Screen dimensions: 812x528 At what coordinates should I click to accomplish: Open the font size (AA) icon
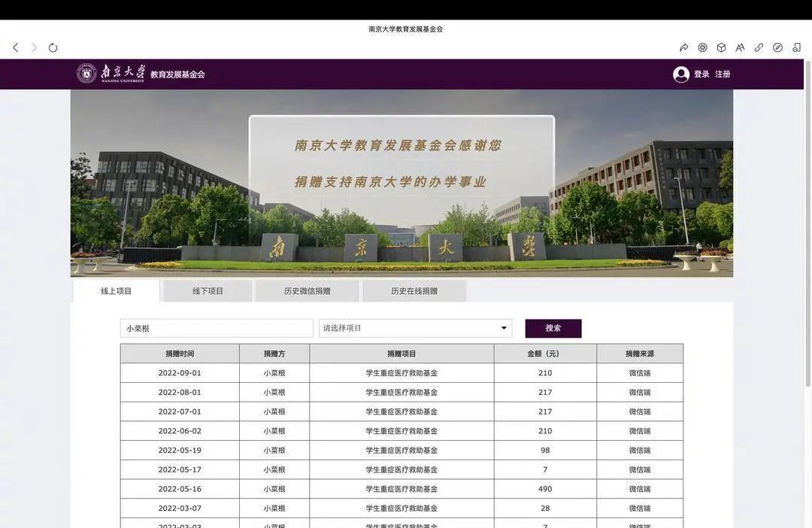(x=740, y=47)
